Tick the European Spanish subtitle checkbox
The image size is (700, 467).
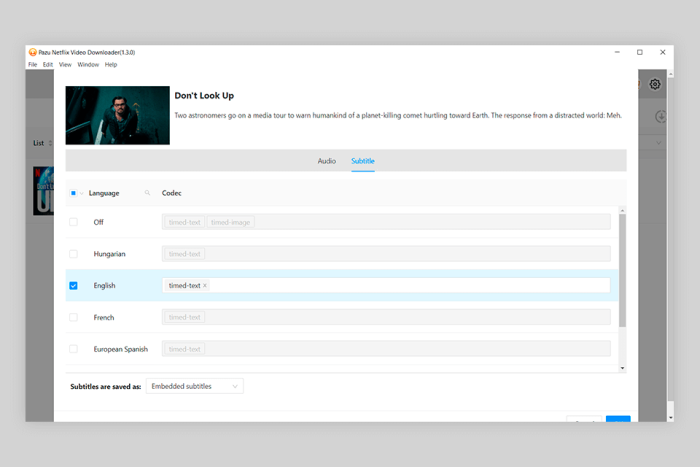73,349
